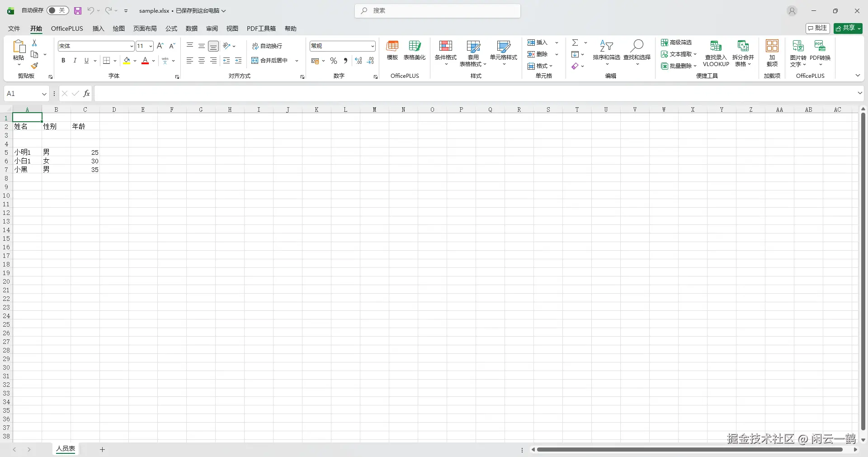The width and height of the screenshot is (868, 457).
Task: Click the 图片转文字 icon
Action: coord(798,53)
